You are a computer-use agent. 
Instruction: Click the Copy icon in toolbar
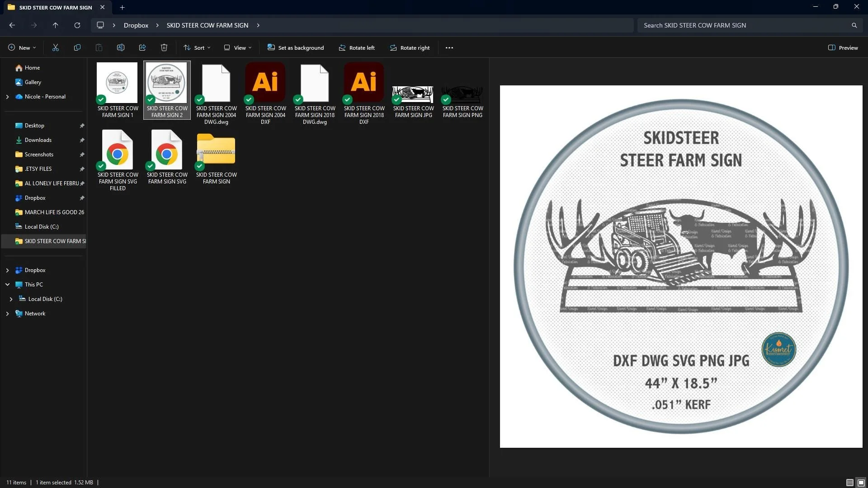pyautogui.click(x=77, y=47)
